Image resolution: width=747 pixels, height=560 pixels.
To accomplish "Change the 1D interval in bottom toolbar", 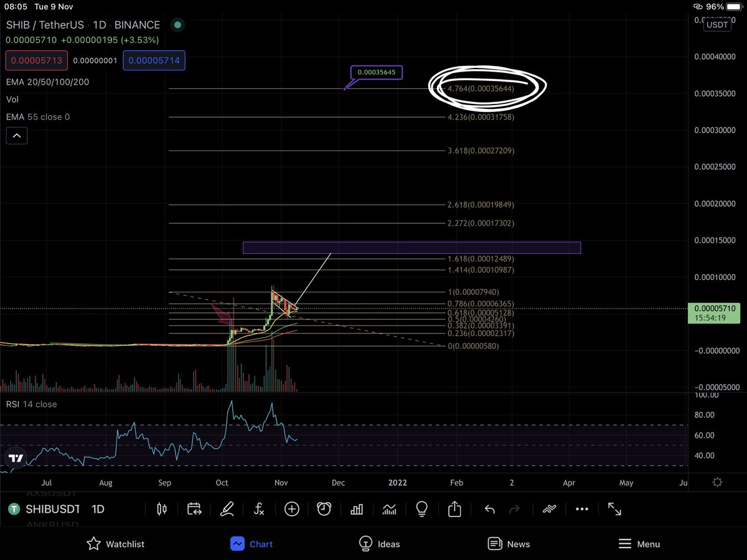I will [x=98, y=509].
